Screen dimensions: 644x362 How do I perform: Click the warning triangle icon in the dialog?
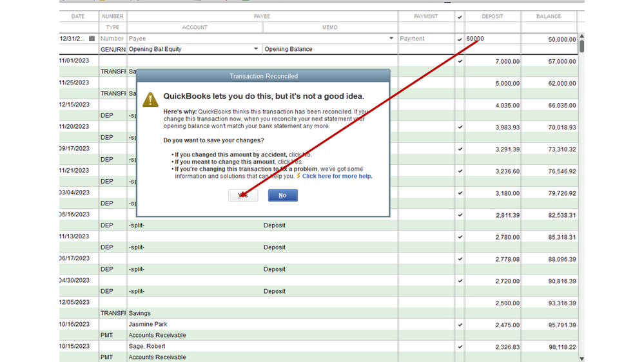click(x=150, y=100)
